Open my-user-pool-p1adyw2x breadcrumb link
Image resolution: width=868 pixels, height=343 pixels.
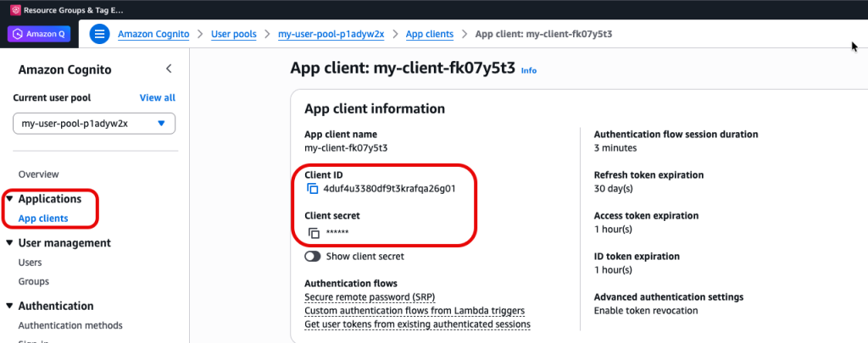pyautogui.click(x=331, y=34)
